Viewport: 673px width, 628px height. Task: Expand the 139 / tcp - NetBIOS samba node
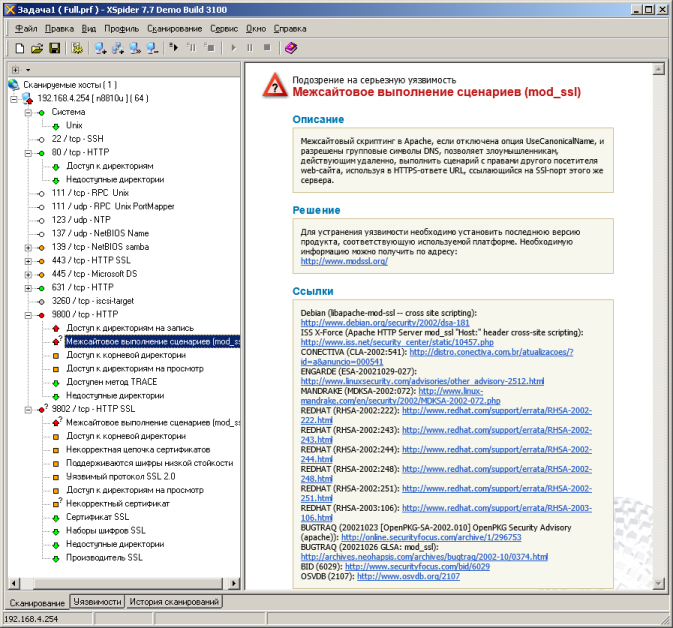(x=28, y=247)
